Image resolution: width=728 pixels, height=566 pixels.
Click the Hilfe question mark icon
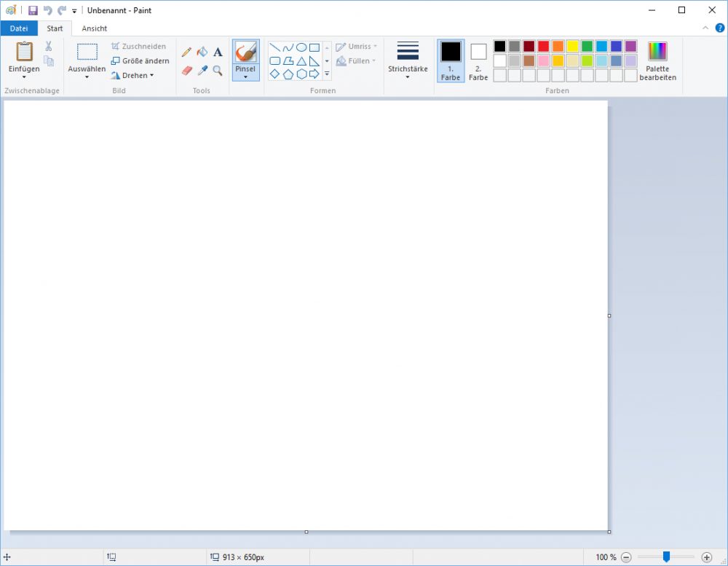720,28
